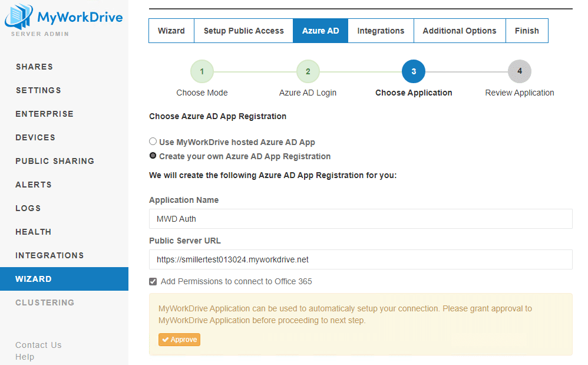Screen dimensions: 588x365
Task: Select Create your own Azure AD App Registration
Action: pos(153,156)
